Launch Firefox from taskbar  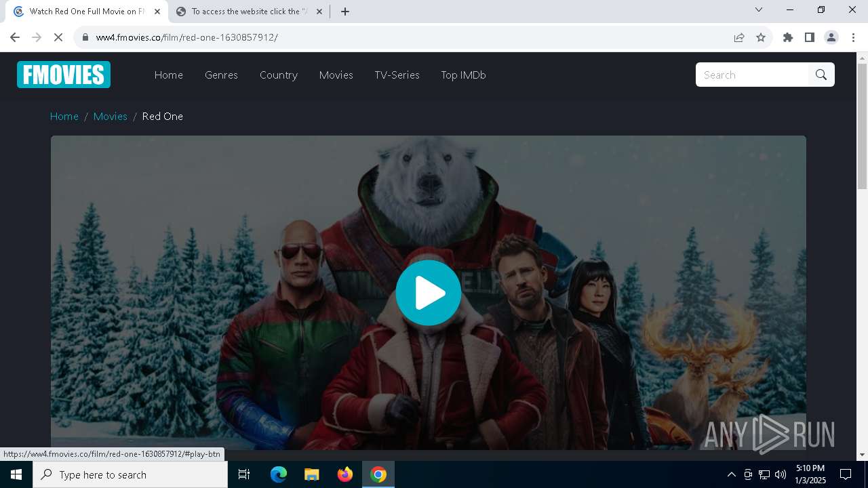pyautogui.click(x=345, y=474)
